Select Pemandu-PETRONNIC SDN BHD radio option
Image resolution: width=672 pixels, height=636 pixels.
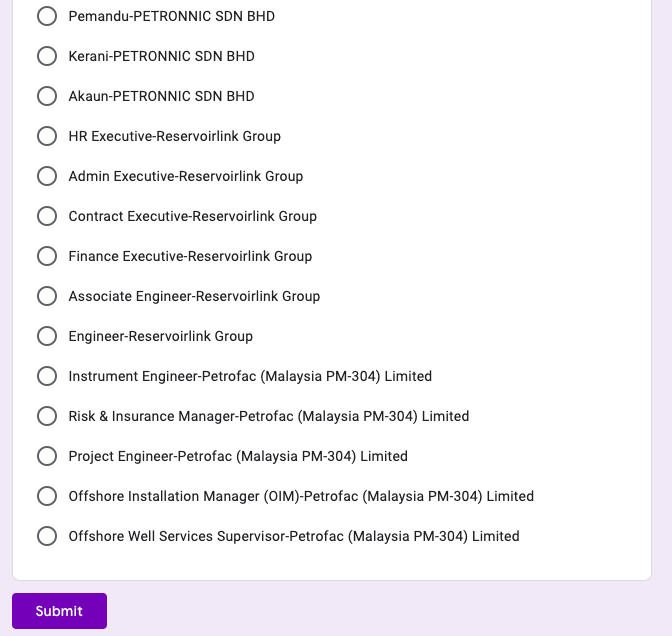47,16
